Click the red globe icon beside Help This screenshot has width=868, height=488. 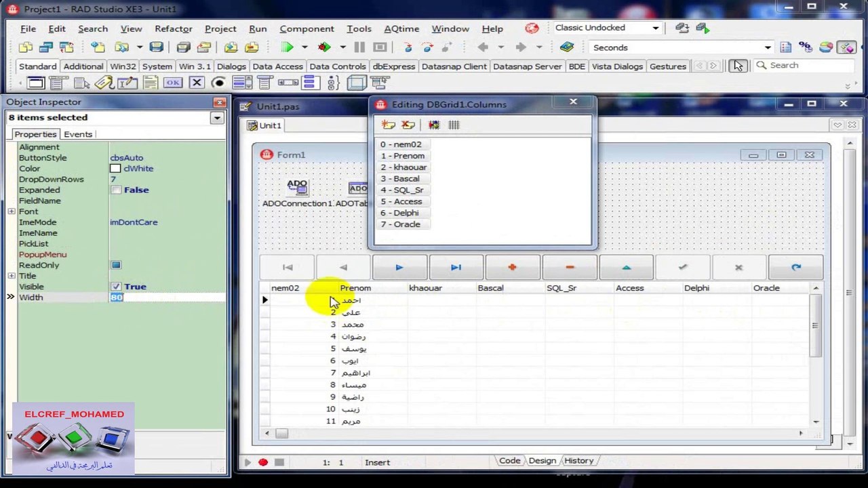[532, 28]
